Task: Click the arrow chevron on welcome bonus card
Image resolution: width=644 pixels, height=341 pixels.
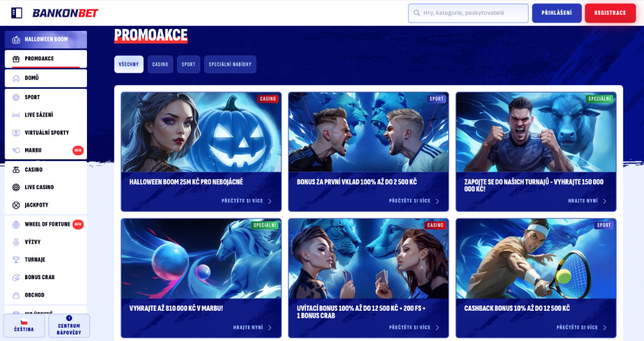Action: click(437, 327)
